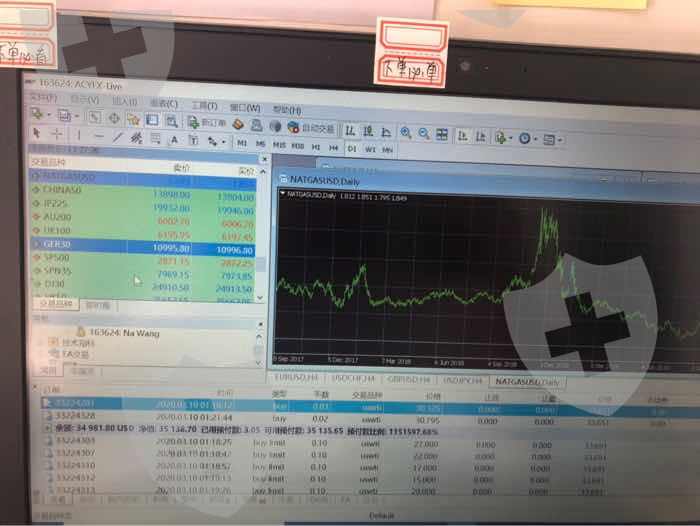Select CHINA50 row in Market Watch
700x526 pixels.
click(x=143, y=194)
